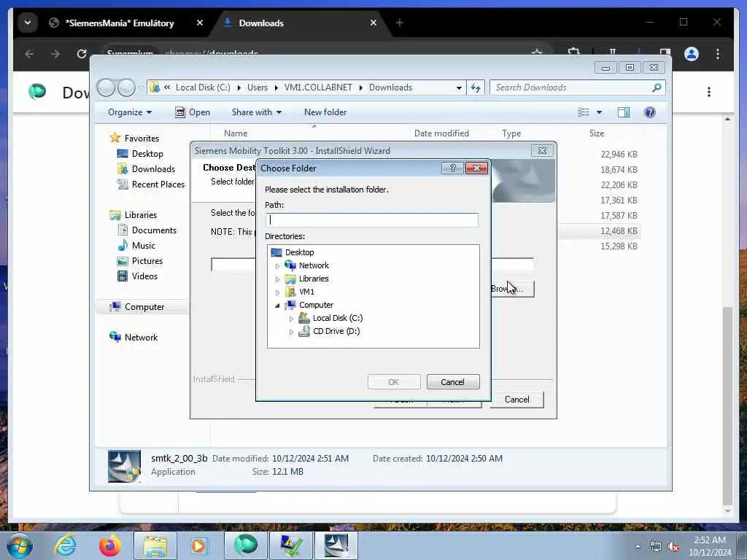Open the tab search dropdown in browser
Screen dimensions: 747x560
(x=28, y=23)
